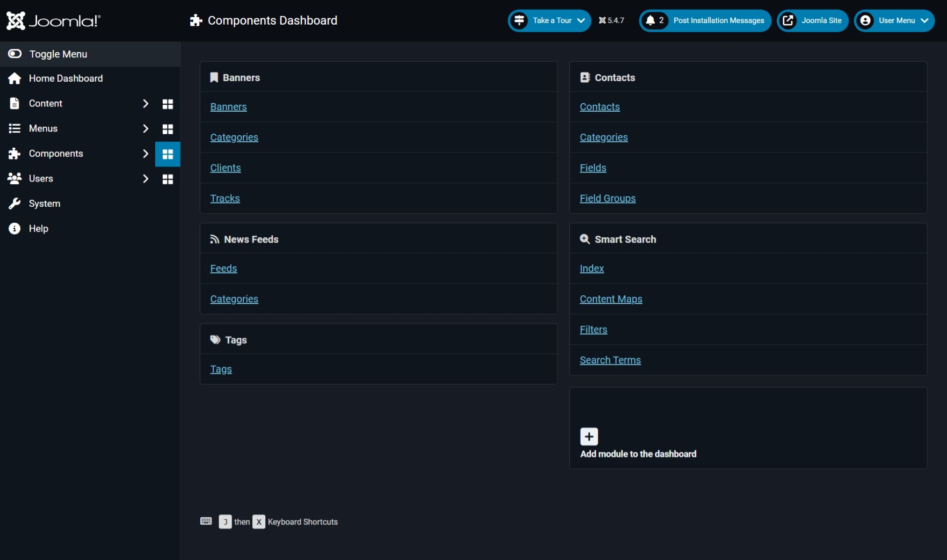Click the Users group icon in sidebar

(15, 178)
